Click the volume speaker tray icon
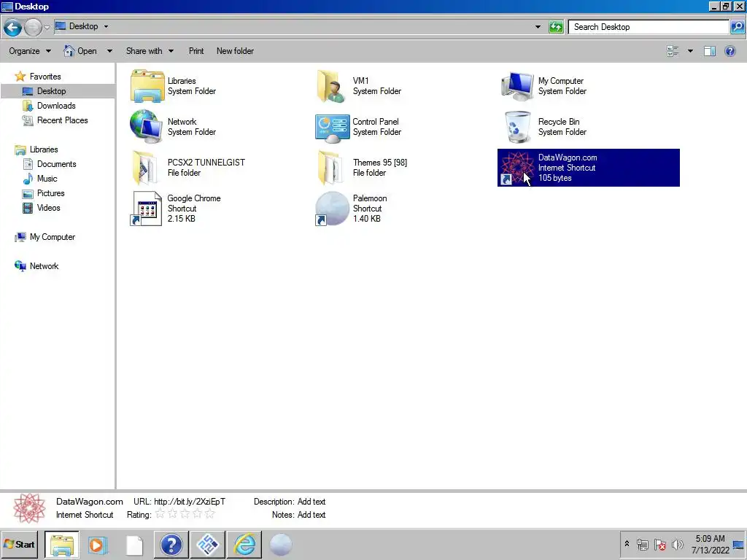The height and width of the screenshot is (560, 747). coord(677,544)
